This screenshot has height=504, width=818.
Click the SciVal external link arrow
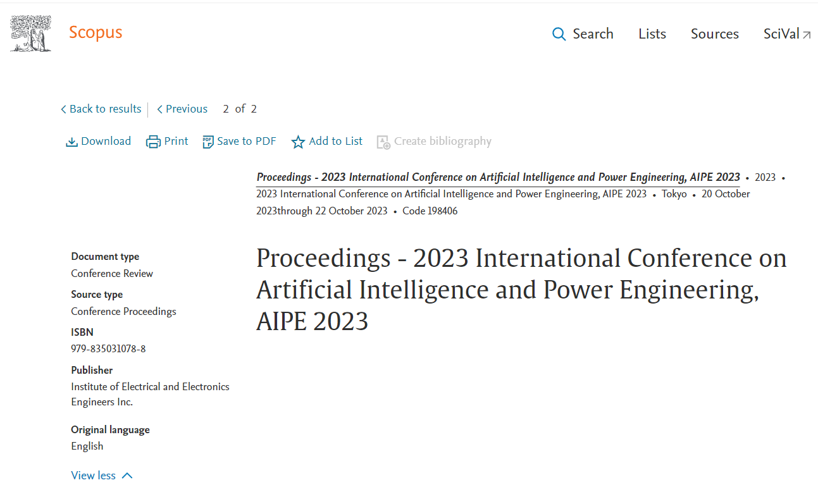(x=807, y=35)
